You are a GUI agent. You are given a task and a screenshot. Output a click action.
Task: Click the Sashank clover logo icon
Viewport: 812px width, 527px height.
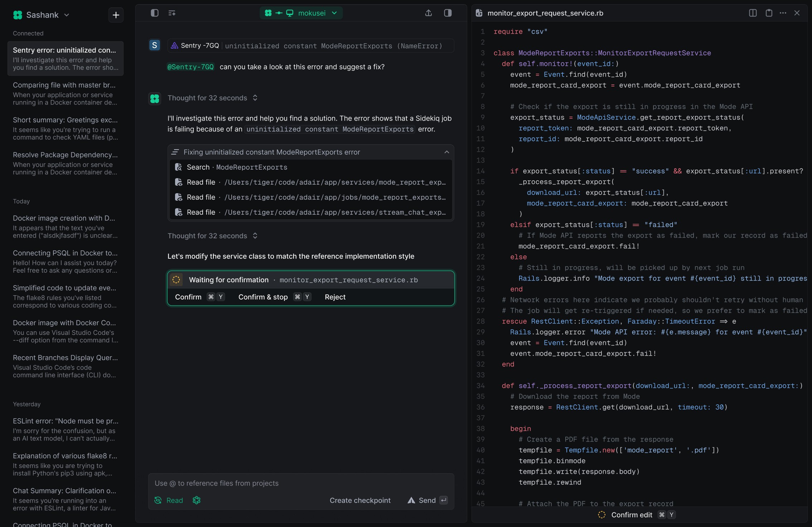18,15
